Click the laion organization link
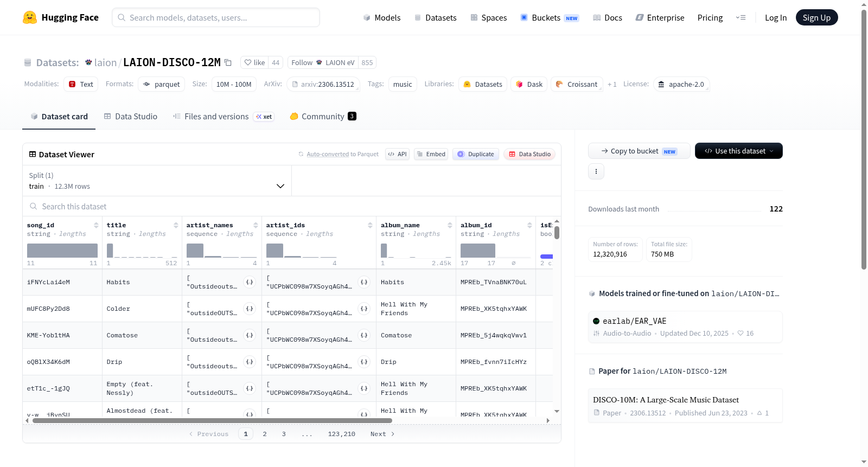Image resolution: width=868 pixels, height=467 pixels. [x=105, y=62]
